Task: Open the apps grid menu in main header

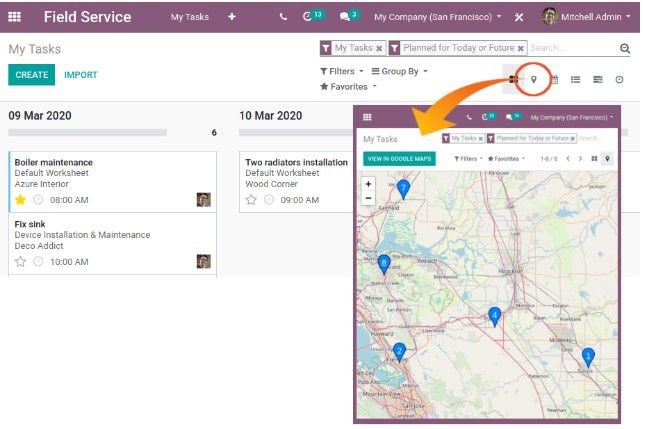Action: click(x=14, y=17)
